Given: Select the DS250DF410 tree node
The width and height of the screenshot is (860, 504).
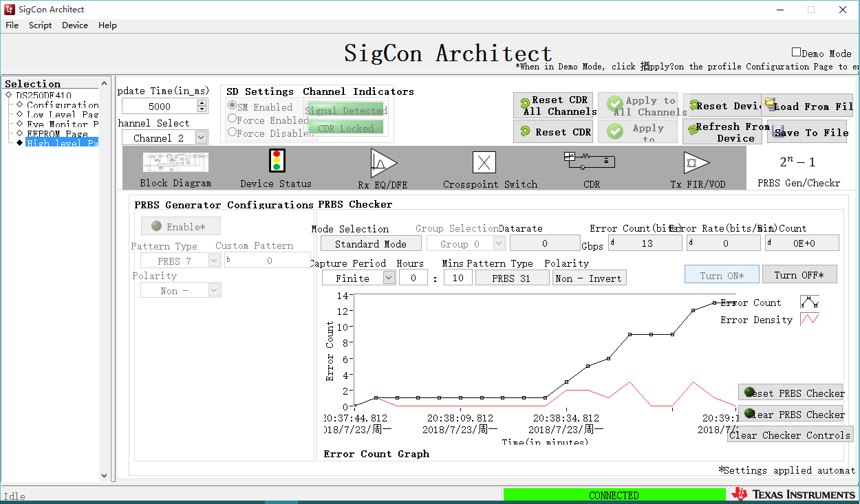Looking at the screenshot, I should pyautogui.click(x=43, y=96).
